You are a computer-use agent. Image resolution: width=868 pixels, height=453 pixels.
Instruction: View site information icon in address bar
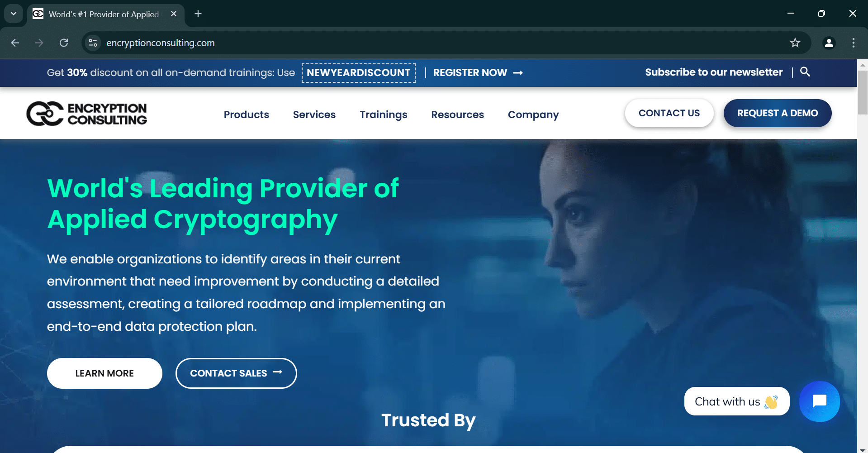pos(93,43)
